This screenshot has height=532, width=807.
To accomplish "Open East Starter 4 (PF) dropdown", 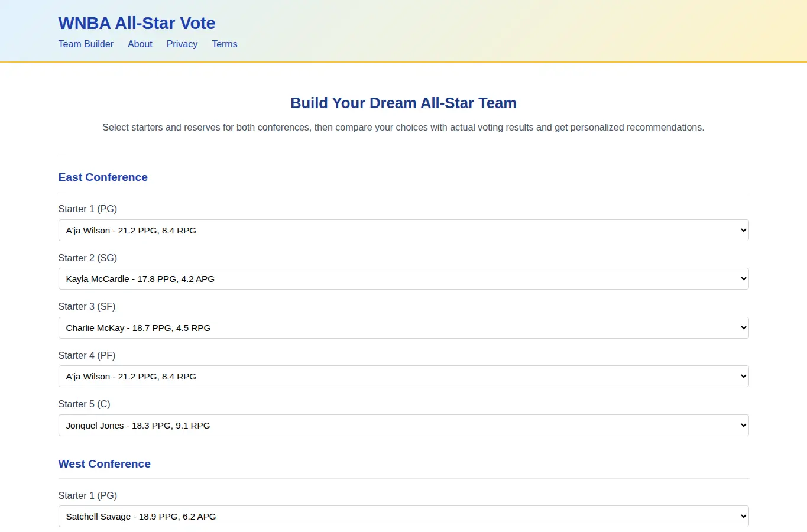I will pyautogui.click(x=403, y=376).
